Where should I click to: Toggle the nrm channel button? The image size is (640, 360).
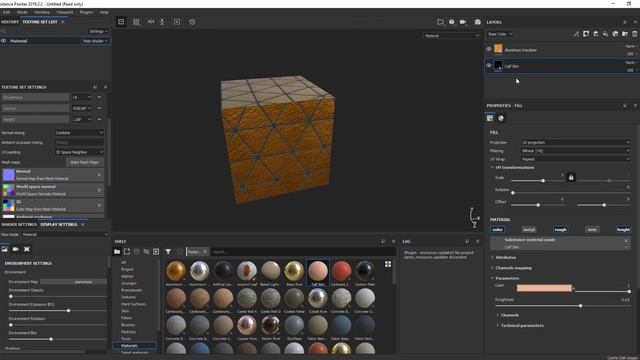(x=592, y=230)
